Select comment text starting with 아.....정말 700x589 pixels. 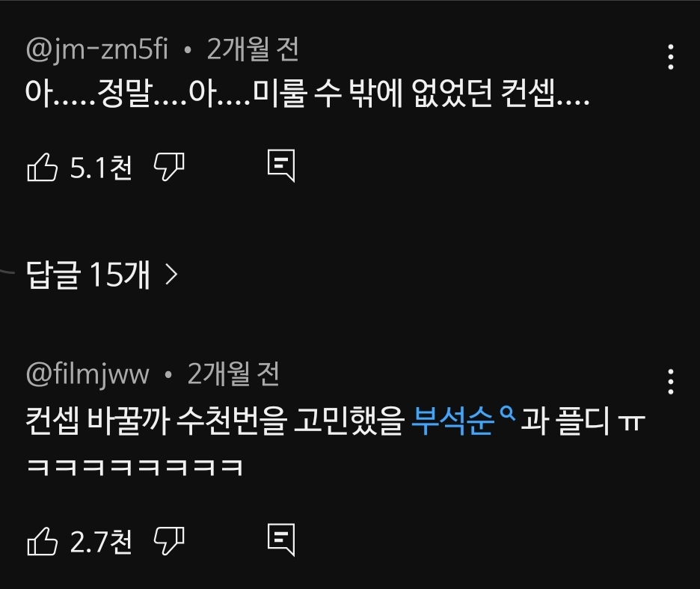pos(307,94)
